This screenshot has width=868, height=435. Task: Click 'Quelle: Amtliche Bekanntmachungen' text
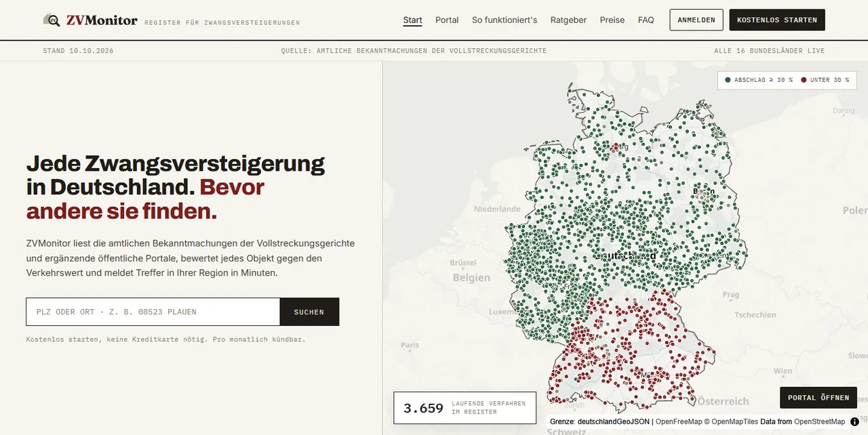click(x=414, y=51)
